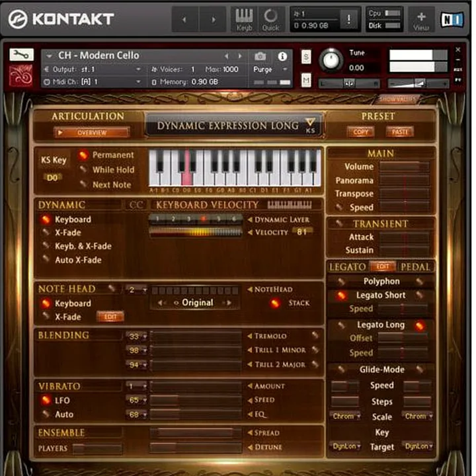Select Keyb. & X-Fade dynamic mode

click(x=46, y=246)
